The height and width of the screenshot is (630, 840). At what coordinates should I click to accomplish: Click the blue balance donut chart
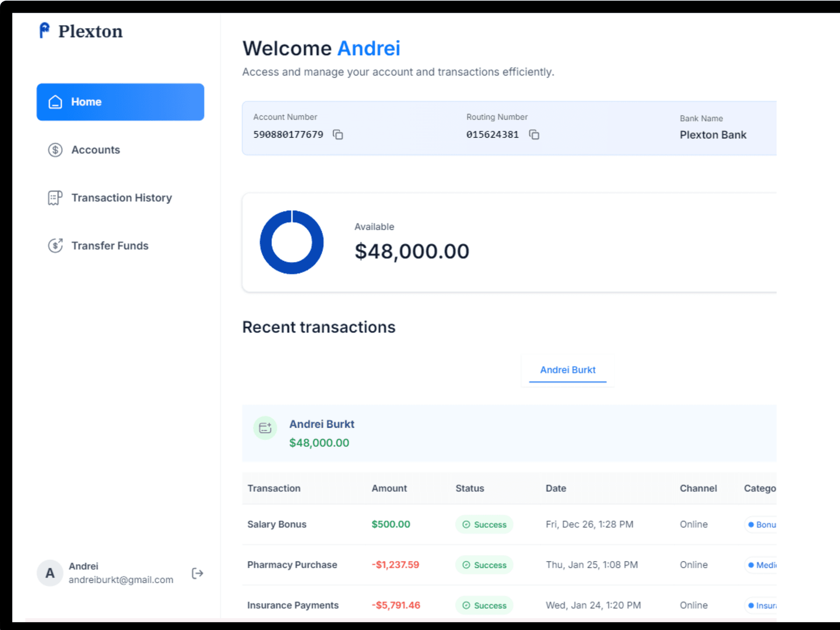(x=291, y=242)
